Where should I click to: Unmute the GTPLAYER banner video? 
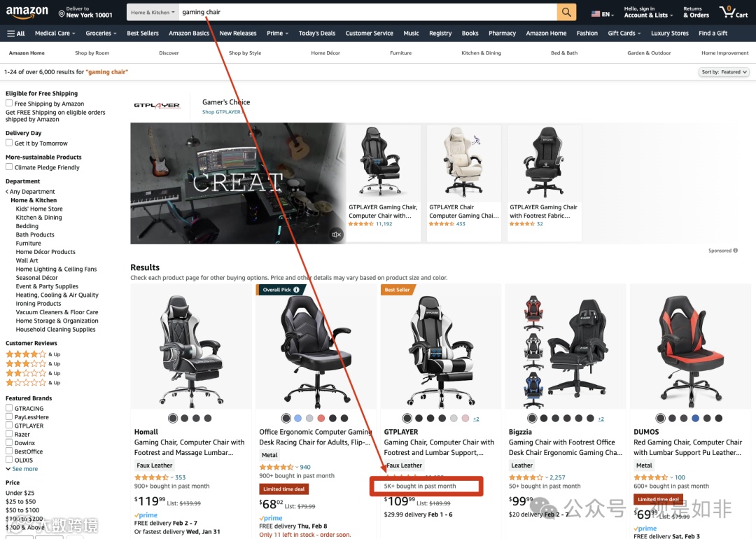336,234
